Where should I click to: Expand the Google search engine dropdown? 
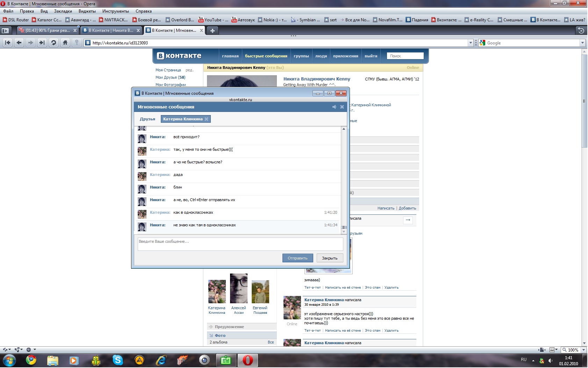582,43
